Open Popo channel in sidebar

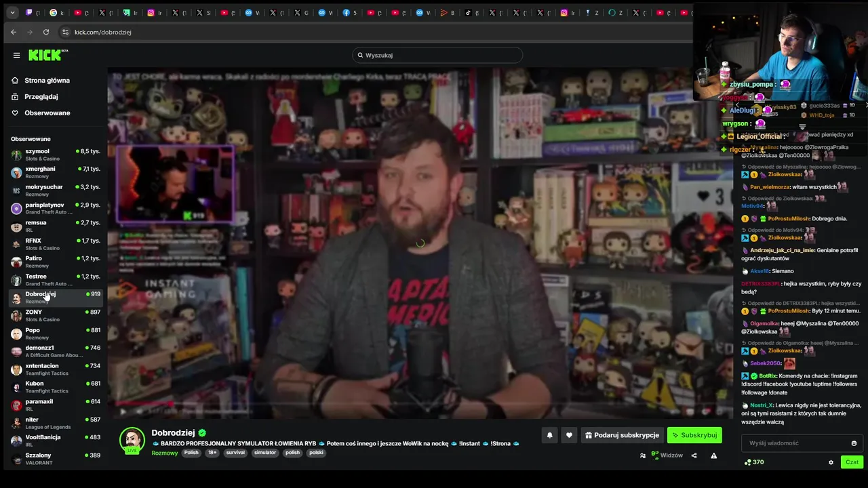(56, 333)
